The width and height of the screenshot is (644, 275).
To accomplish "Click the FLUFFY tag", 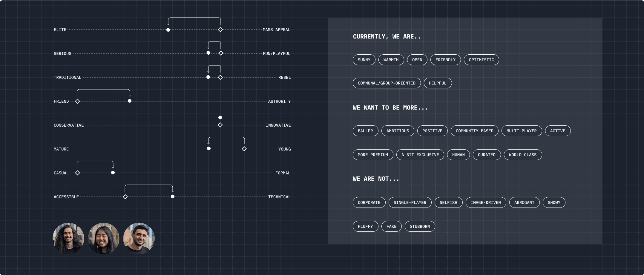I will 365,226.
